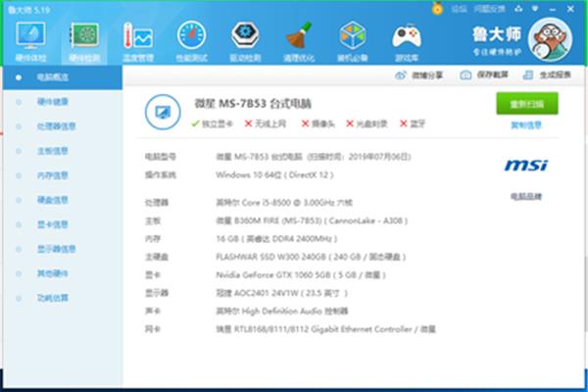Click the gold medal icon in title bar
Screen dimensions: 588x392
[437, 8]
